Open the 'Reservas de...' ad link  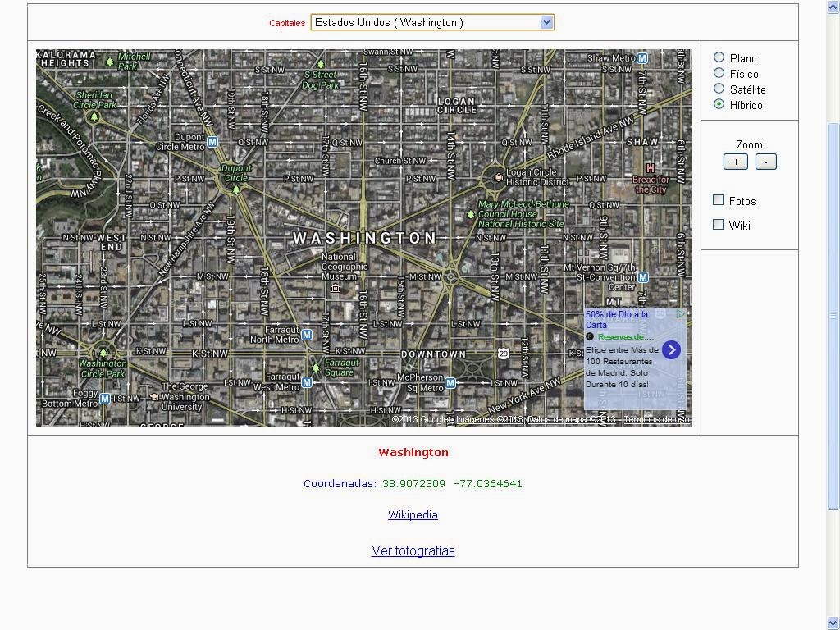pyautogui.click(x=626, y=337)
